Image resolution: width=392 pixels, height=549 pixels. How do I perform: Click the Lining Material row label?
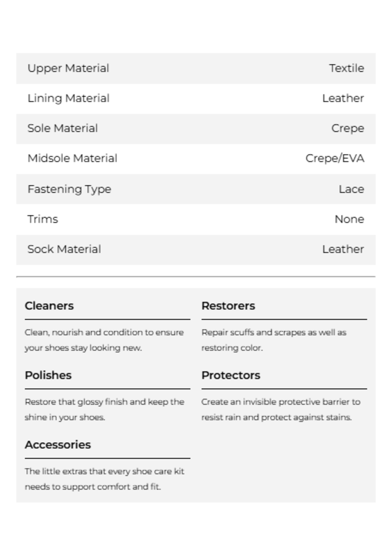(x=69, y=99)
